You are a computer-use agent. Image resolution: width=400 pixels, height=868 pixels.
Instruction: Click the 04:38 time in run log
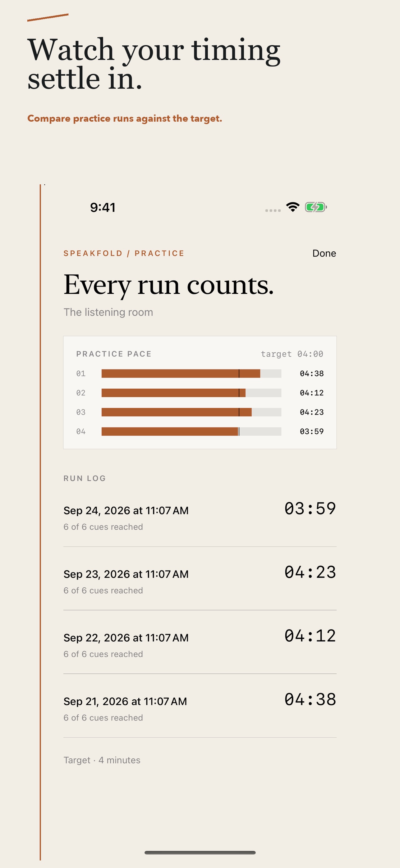click(310, 699)
